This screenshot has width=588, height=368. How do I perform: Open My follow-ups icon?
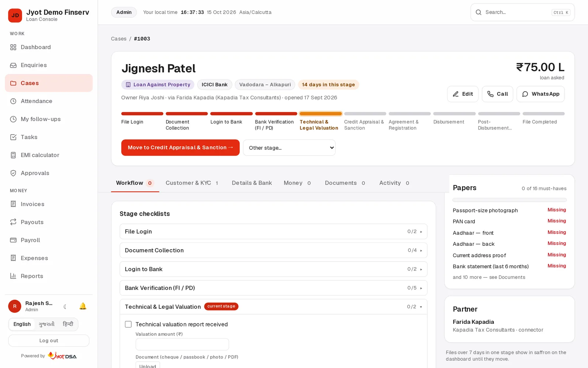pyautogui.click(x=13, y=119)
